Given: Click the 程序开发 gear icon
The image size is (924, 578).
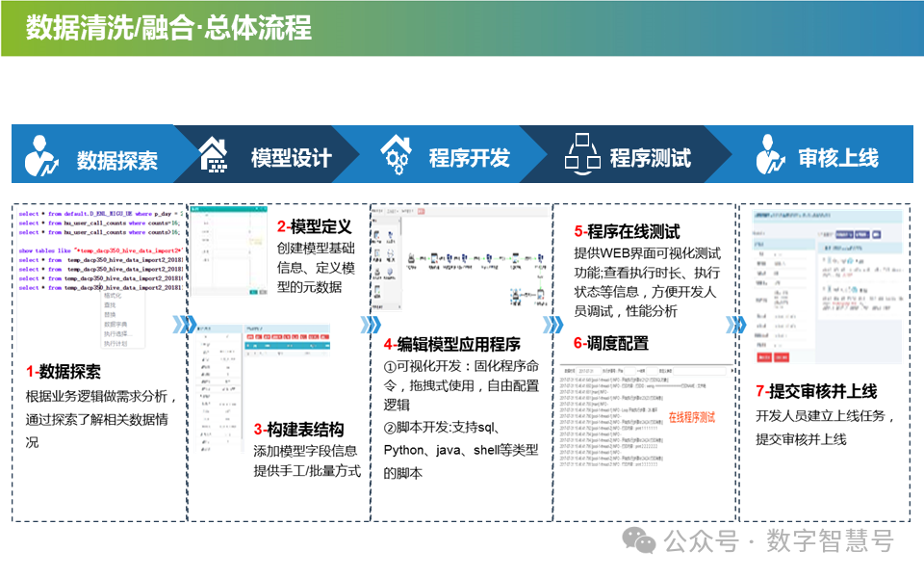Looking at the screenshot, I should tap(395, 154).
